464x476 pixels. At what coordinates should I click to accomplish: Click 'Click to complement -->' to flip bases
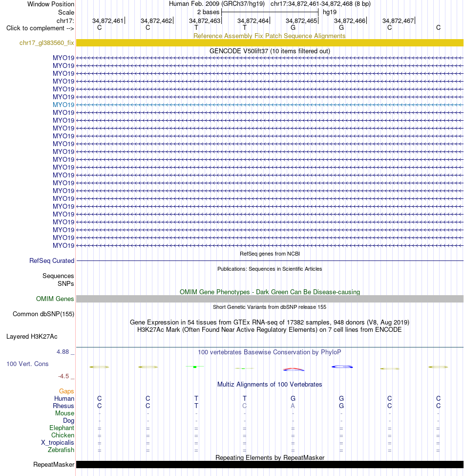pos(40,28)
